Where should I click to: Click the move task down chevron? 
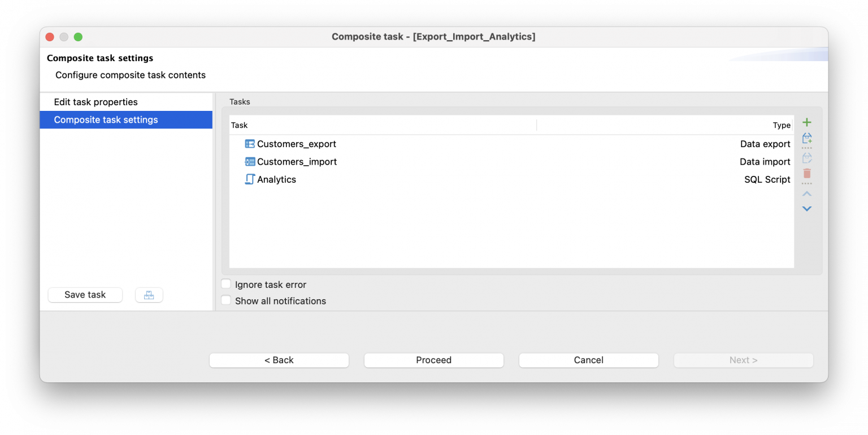(806, 208)
